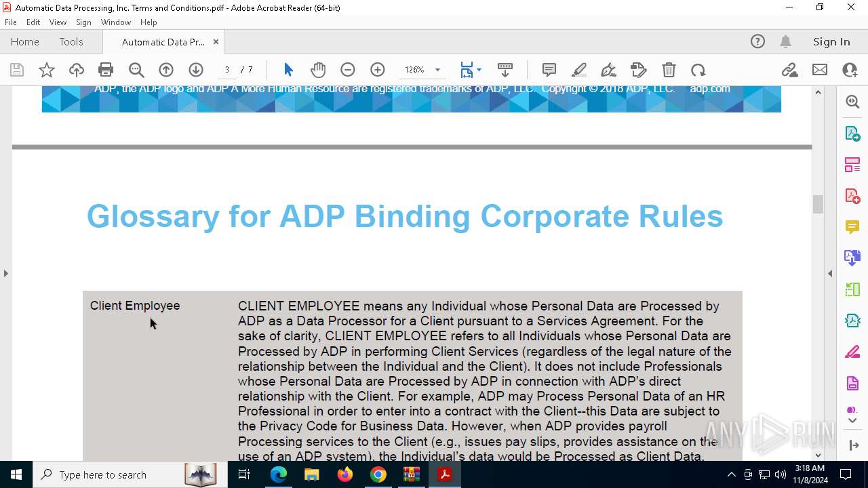Switch to the Home tab
868x488 pixels.
tap(25, 41)
